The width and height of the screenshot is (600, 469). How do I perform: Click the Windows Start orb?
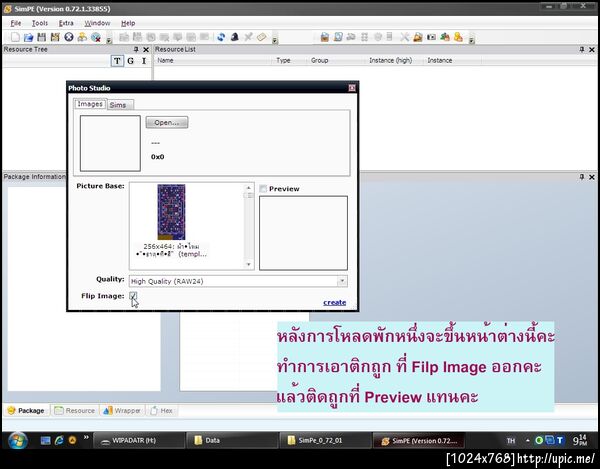point(18,440)
